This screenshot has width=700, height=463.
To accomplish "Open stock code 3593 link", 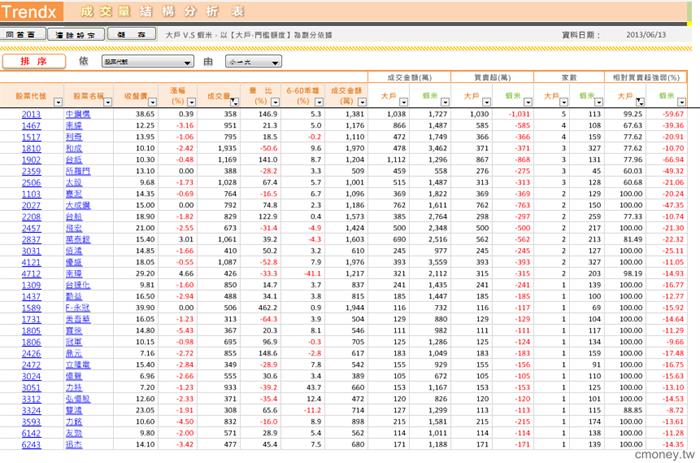I will pos(31,420).
